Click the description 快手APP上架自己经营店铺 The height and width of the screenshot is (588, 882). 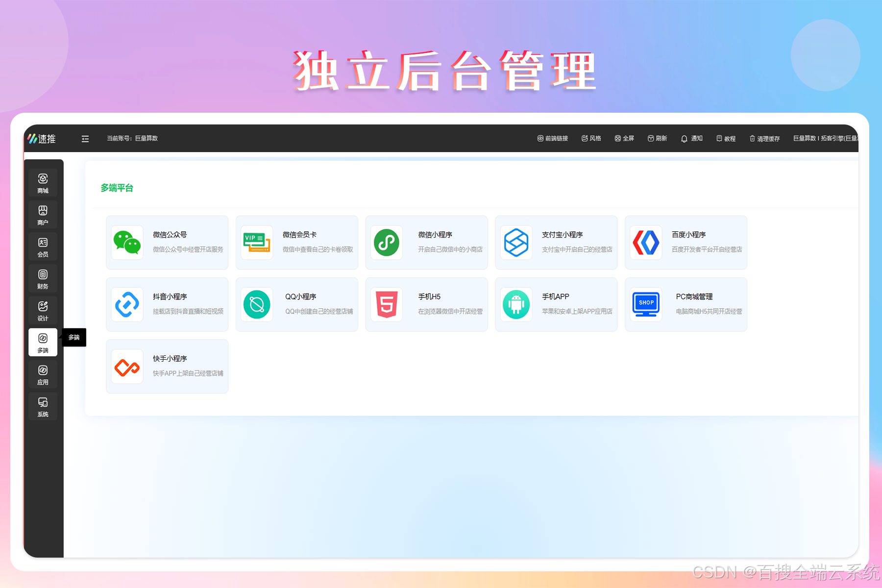tap(188, 373)
